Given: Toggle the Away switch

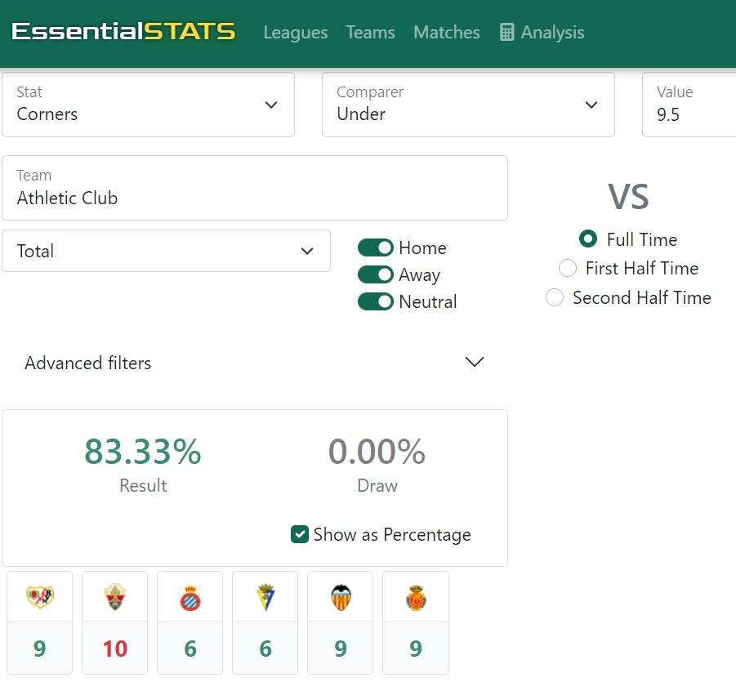Looking at the screenshot, I should pos(376,274).
